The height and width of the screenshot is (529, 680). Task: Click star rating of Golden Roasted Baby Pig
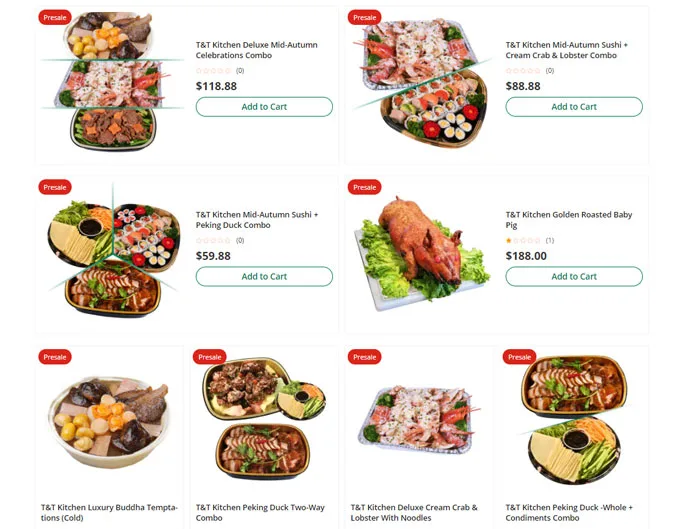click(523, 240)
